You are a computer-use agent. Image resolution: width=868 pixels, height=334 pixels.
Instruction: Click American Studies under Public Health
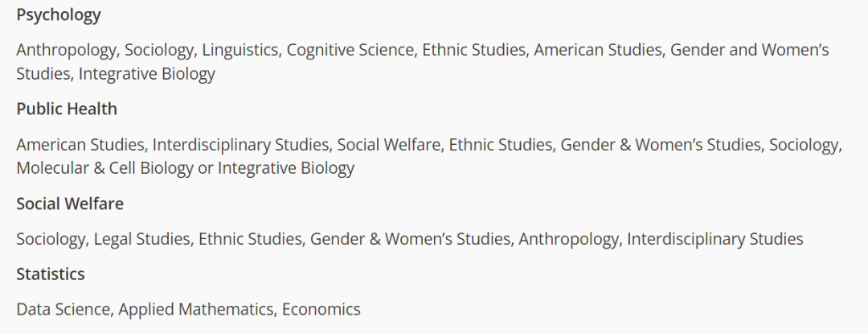[x=80, y=145]
